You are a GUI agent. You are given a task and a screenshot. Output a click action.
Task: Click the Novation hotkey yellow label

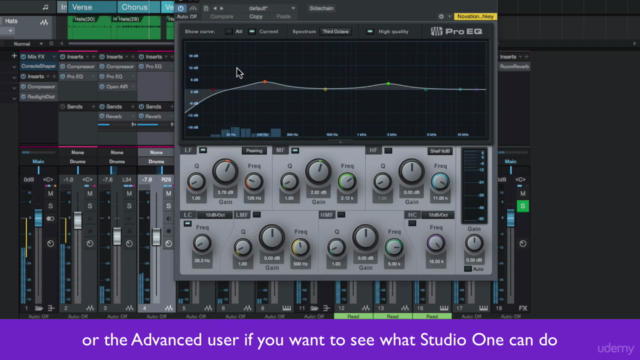pyautogui.click(x=476, y=16)
